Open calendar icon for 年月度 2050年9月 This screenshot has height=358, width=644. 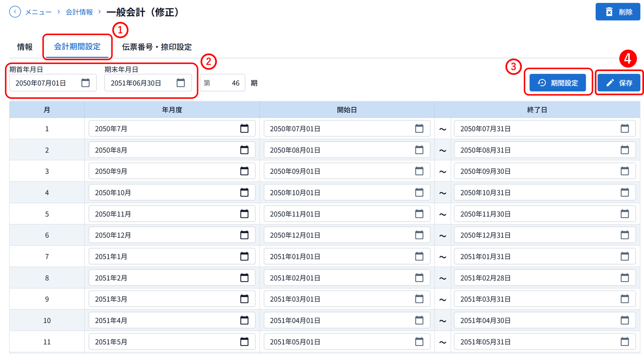point(244,171)
